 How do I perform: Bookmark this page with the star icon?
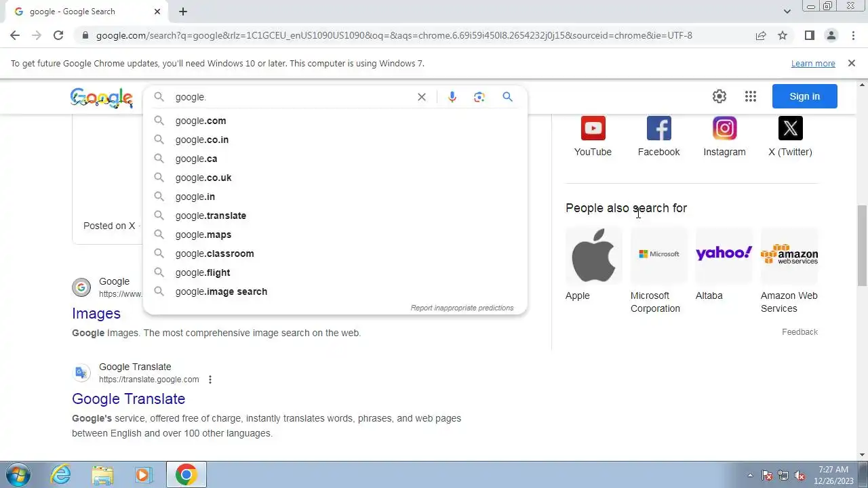tap(783, 35)
